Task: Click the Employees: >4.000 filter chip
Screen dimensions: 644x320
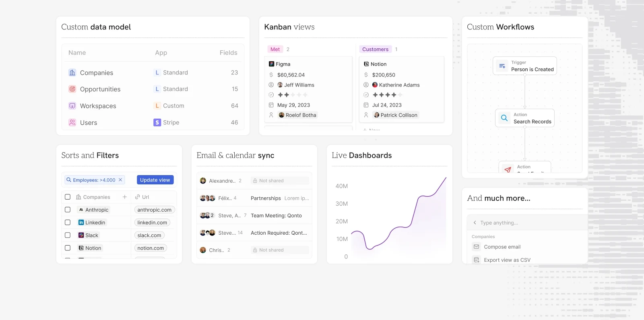Action: [x=95, y=180]
